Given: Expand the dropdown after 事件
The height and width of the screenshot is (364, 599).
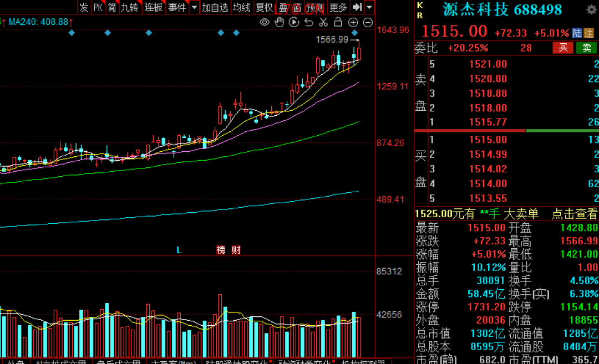Looking at the screenshot, I should (194, 7).
